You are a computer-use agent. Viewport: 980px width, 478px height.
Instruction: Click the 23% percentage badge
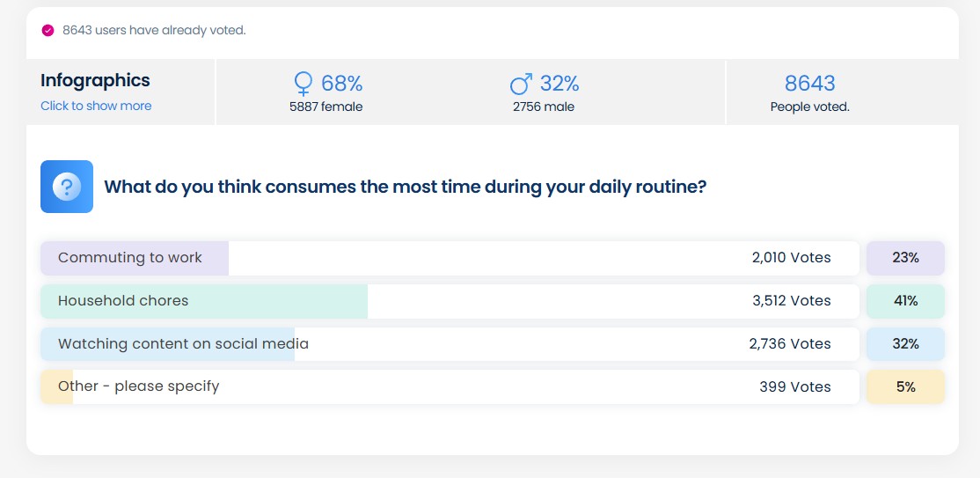click(x=905, y=258)
